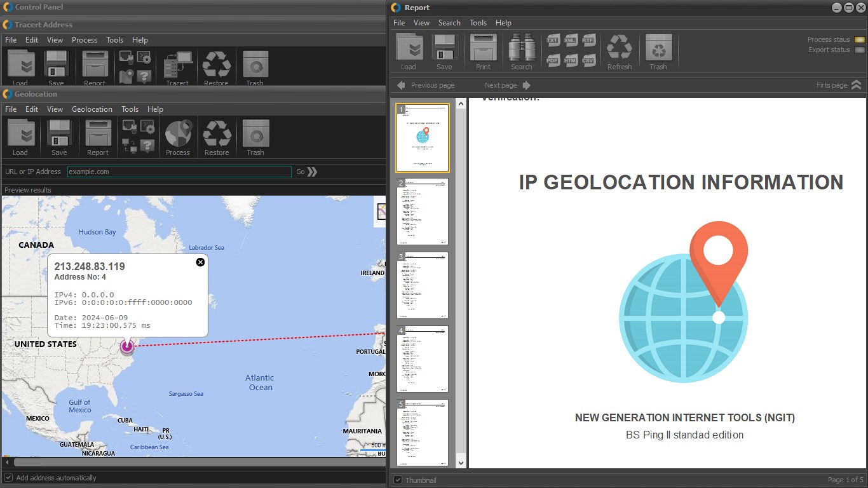Click network adapter small icon in Geolocation toolbar
868x488 pixels.
coord(130,126)
